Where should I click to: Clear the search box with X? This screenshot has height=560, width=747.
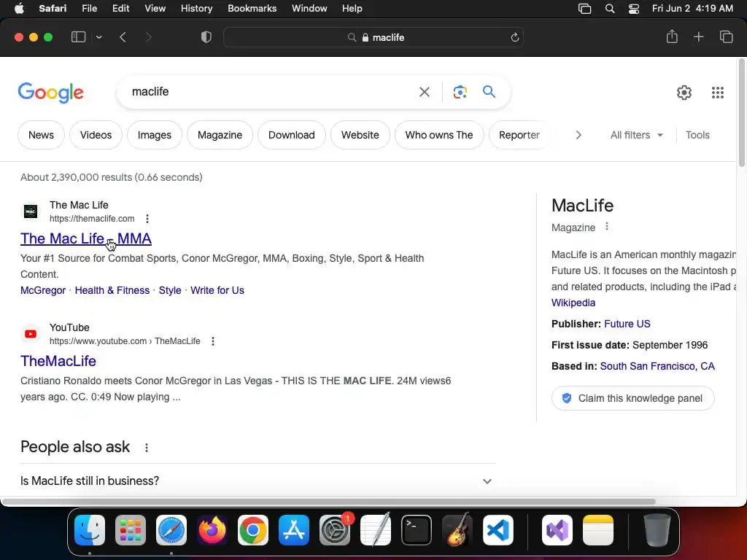tap(424, 92)
